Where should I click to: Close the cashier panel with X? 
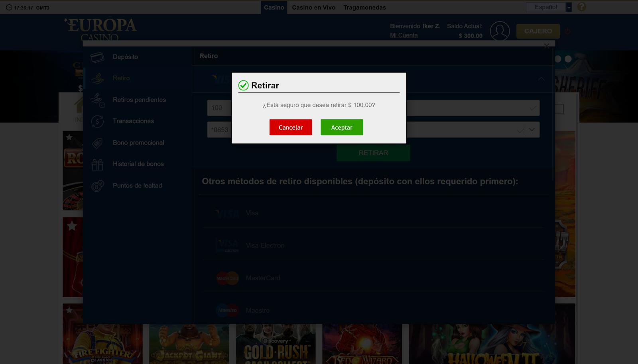tap(547, 46)
